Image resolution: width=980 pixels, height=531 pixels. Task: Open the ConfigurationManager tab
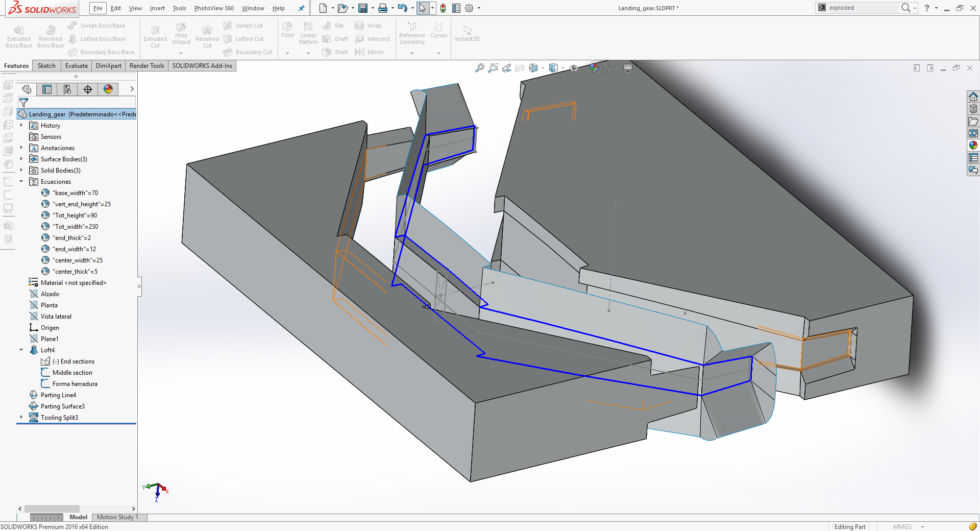pyautogui.click(x=67, y=89)
